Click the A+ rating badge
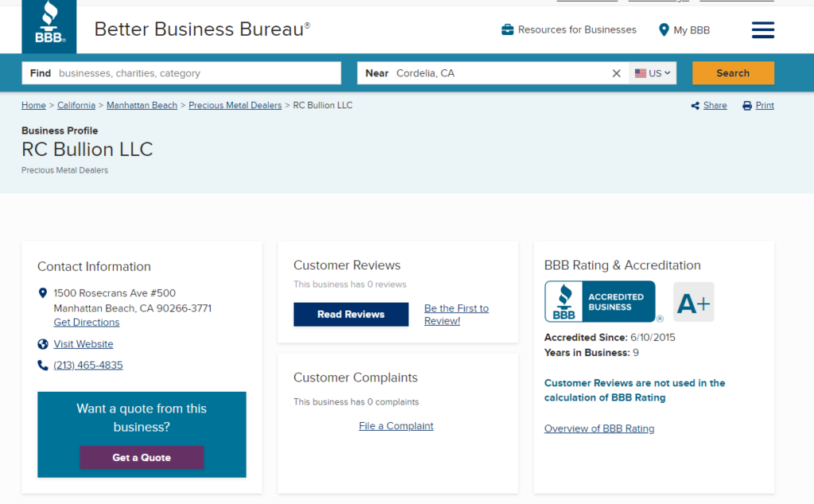814x504 pixels. (x=693, y=302)
